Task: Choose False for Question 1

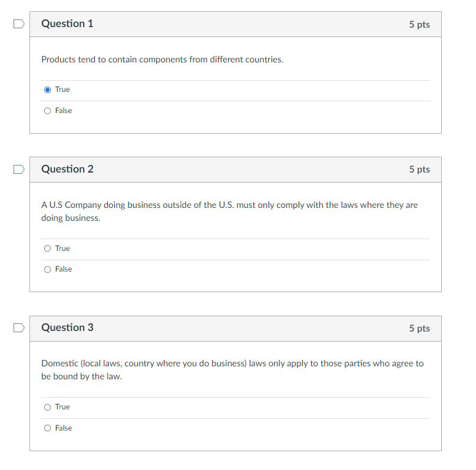Action: point(48,111)
